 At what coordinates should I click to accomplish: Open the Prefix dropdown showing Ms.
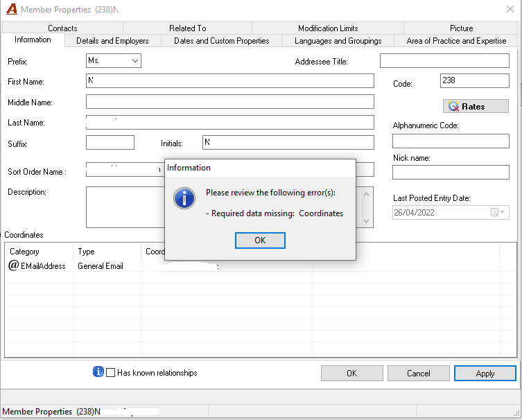click(x=114, y=60)
